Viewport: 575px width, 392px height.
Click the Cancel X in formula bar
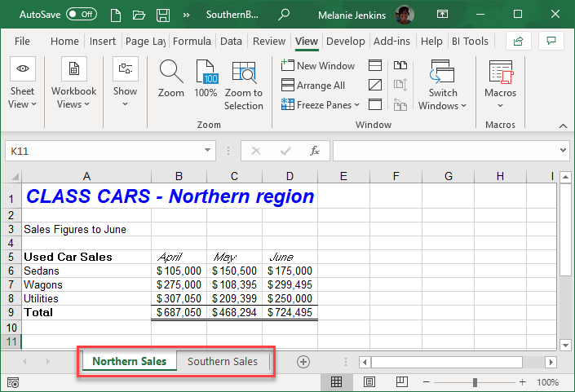click(256, 151)
